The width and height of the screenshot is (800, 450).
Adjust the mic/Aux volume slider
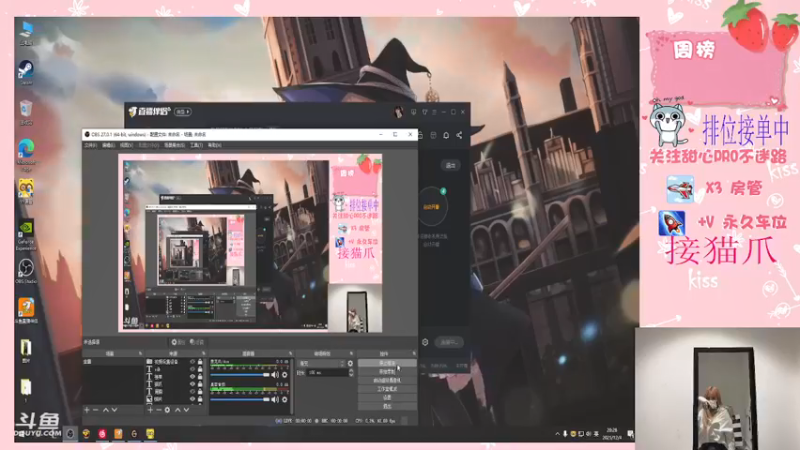pyautogui.click(x=240, y=375)
